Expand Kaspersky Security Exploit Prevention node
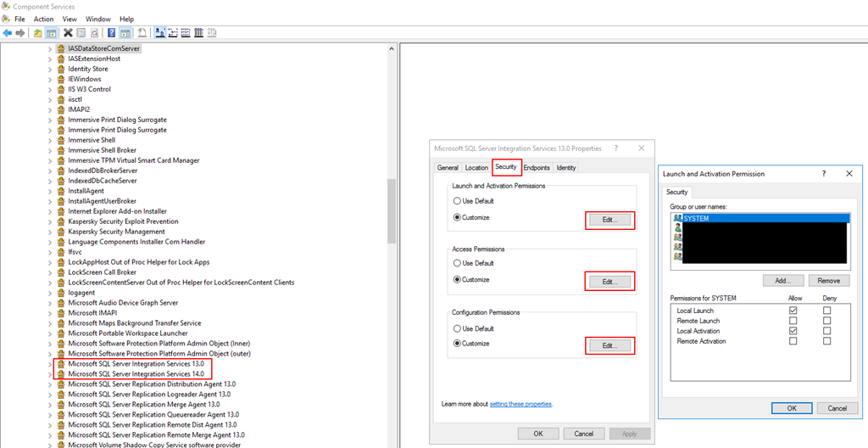Viewport: 868px width, 448px height. (50, 221)
